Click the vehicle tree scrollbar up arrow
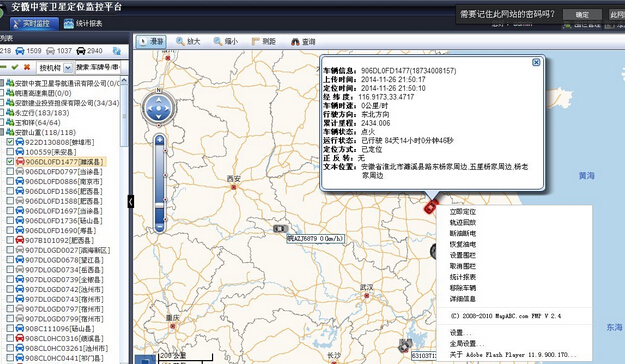This screenshot has height=364, width=625. coord(124,80)
